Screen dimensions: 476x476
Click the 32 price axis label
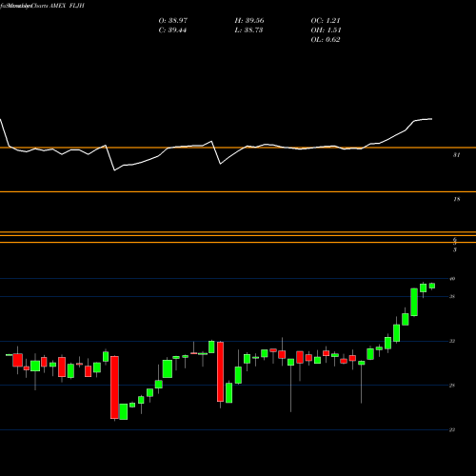click(452, 341)
